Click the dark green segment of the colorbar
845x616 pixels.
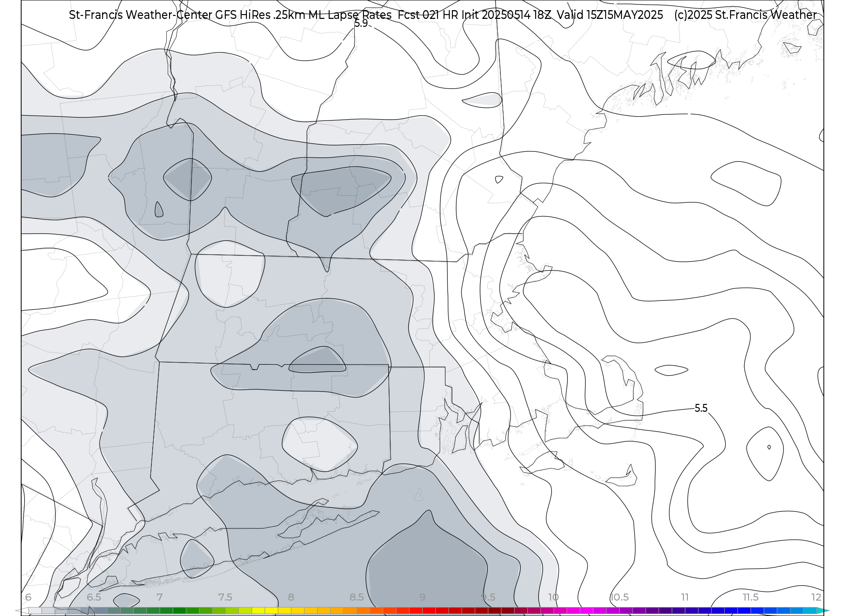tap(179, 611)
